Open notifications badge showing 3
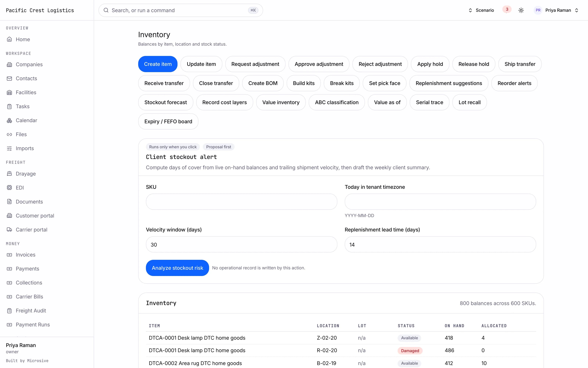 [x=507, y=10]
